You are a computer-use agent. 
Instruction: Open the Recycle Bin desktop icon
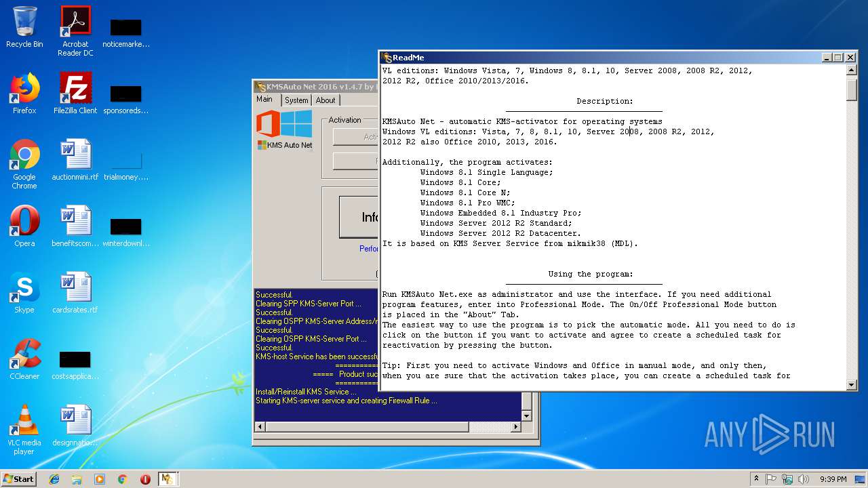[24, 27]
